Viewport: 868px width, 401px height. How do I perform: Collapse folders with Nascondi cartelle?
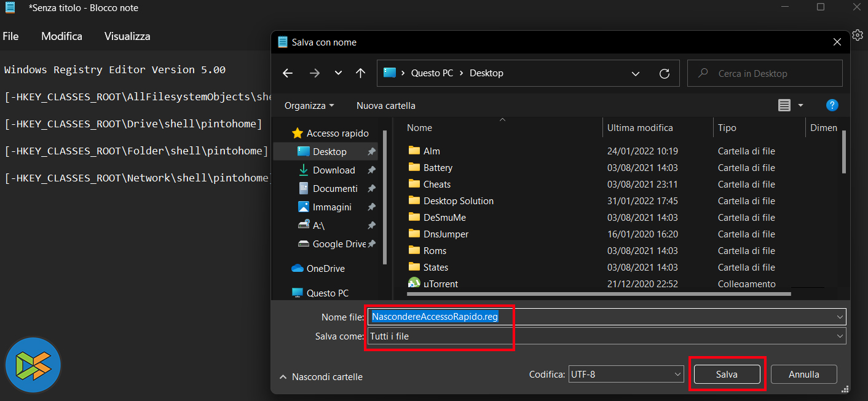pyautogui.click(x=321, y=376)
